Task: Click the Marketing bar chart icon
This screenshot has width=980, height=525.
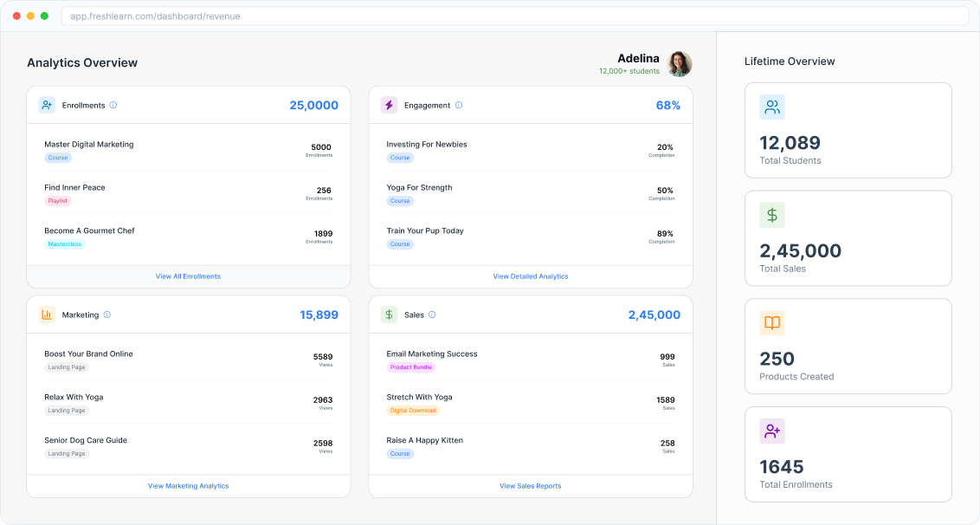Action: click(49, 314)
